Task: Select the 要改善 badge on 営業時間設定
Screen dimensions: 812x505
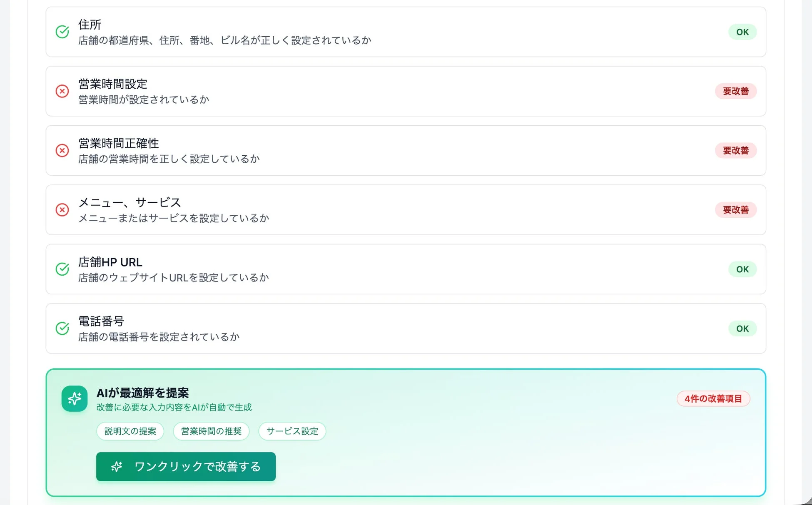Action: click(736, 91)
